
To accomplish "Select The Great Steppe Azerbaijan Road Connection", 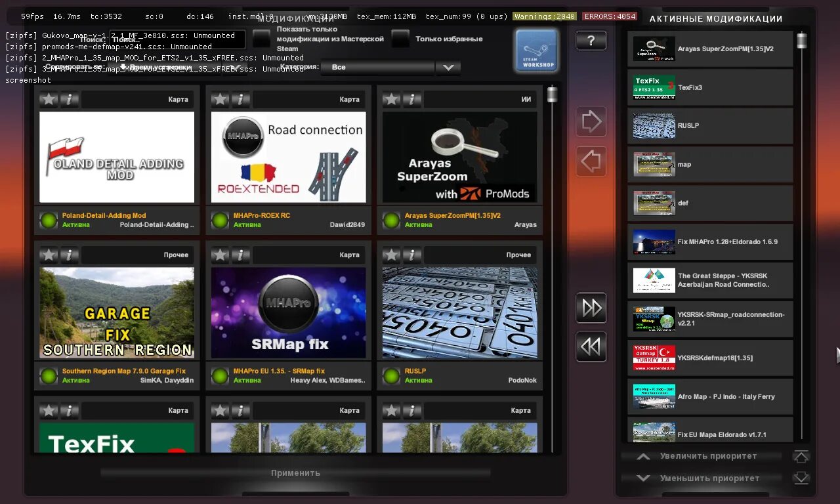I will [710, 280].
